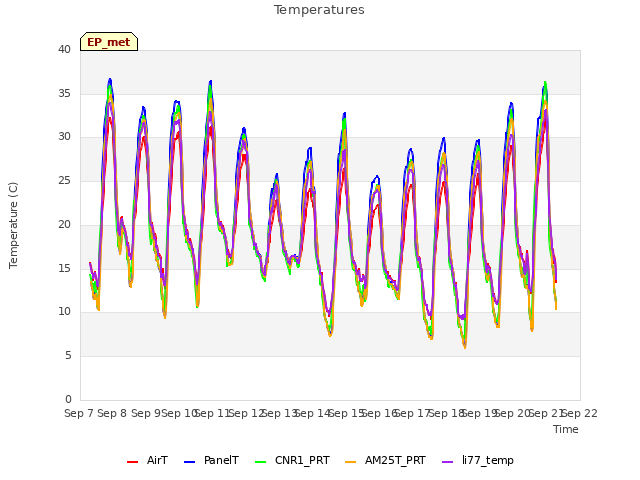
Task: Click the 5 y-axis tick label
Action: point(68,356)
